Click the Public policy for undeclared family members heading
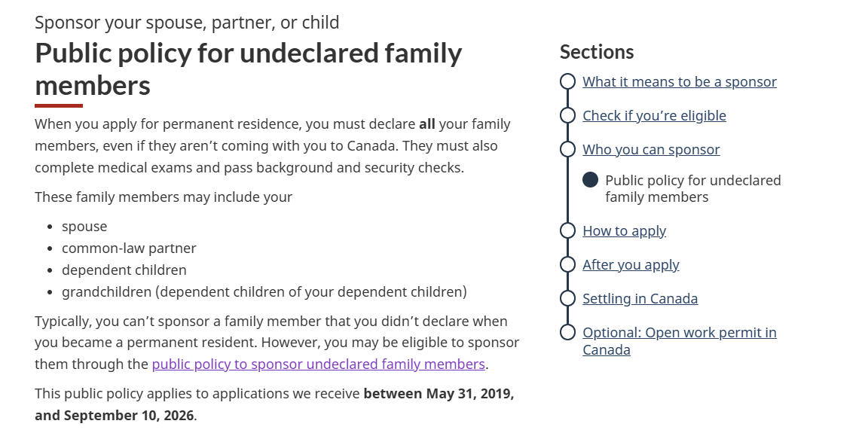Image resolution: width=868 pixels, height=439 pixels. (x=249, y=69)
